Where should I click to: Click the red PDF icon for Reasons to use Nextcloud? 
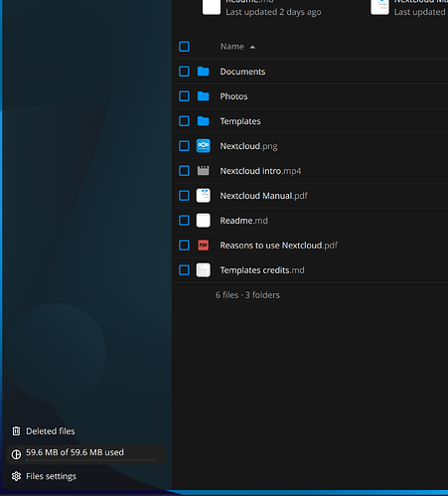point(203,246)
